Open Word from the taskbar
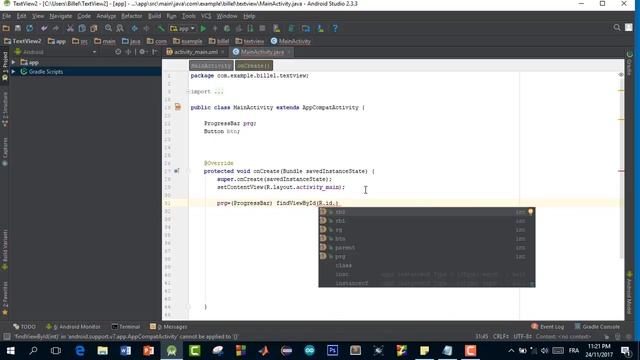This screenshot has width=640, height=360. 125,351
